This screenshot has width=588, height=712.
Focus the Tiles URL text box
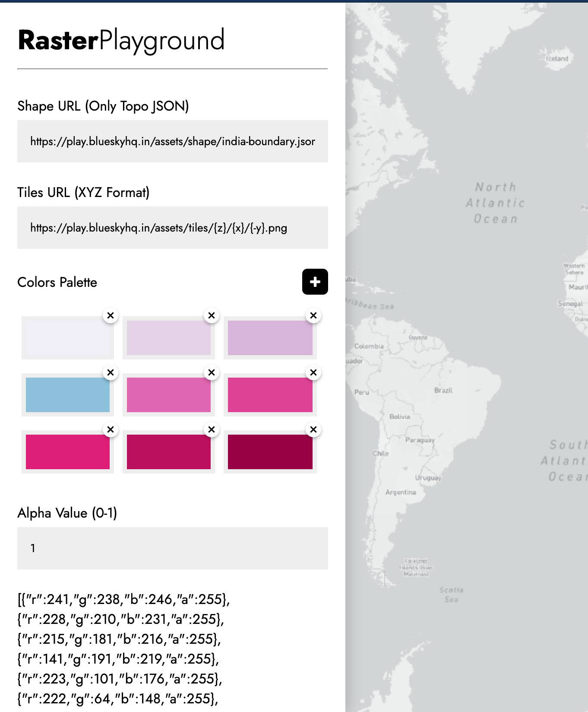coord(173,228)
